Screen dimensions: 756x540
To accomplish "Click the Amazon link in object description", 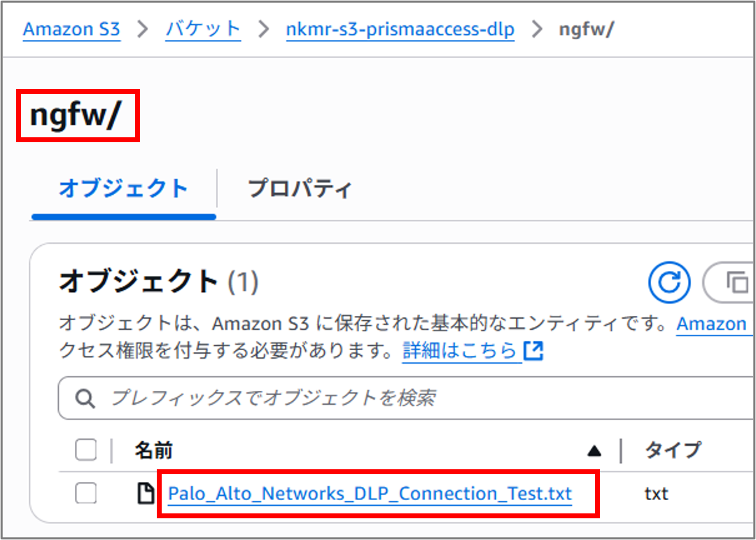I will 711,324.
